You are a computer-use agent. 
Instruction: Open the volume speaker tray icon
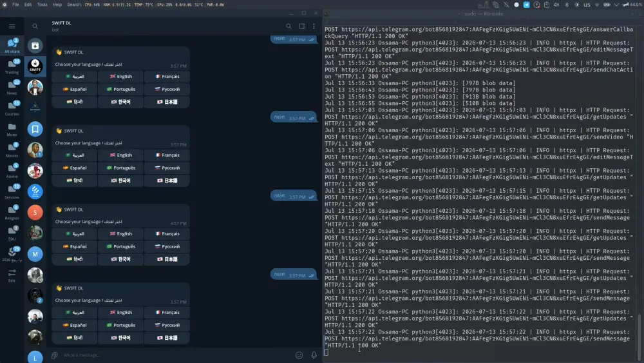(x=556, y=5)
